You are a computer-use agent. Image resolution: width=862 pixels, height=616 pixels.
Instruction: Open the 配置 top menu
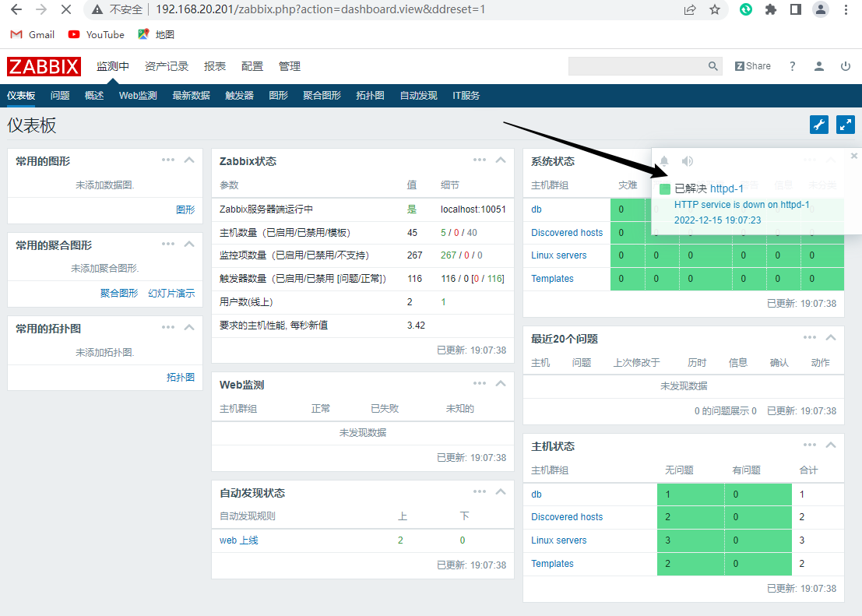[x=252, y=66]
